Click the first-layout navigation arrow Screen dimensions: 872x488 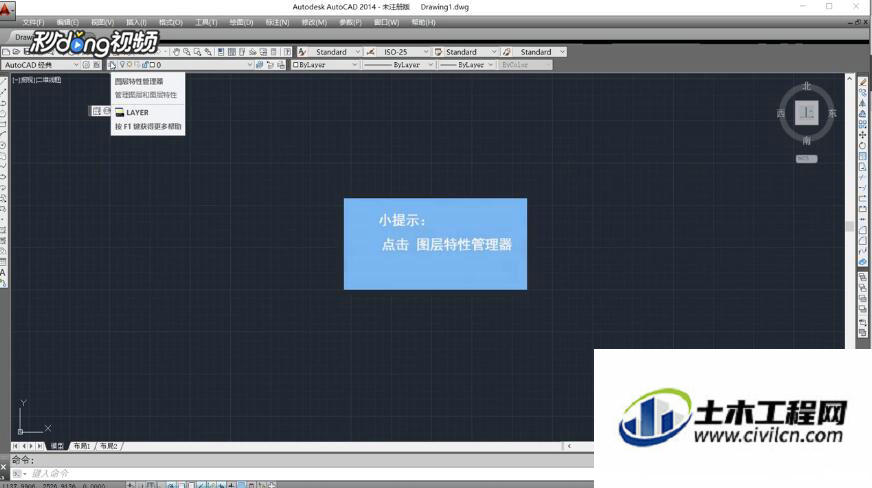(16, 446)
